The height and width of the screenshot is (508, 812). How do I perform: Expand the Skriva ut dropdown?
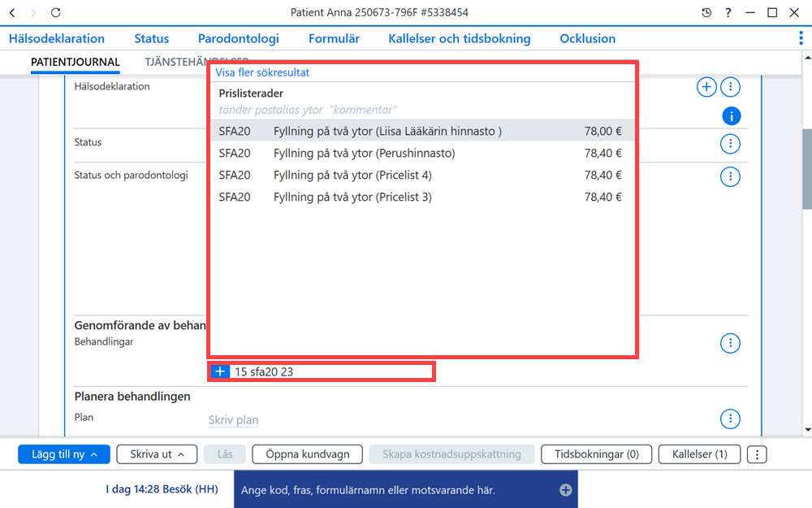[157, 454]
